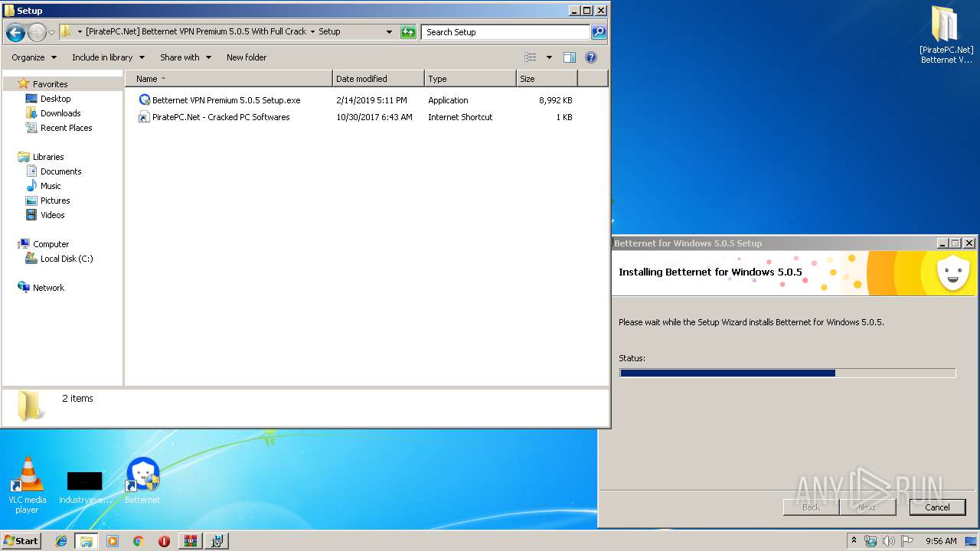The width and height of the screenshot is (980, 551).
Task: Click the network icon in the system tray
Action: pos(871,541)
